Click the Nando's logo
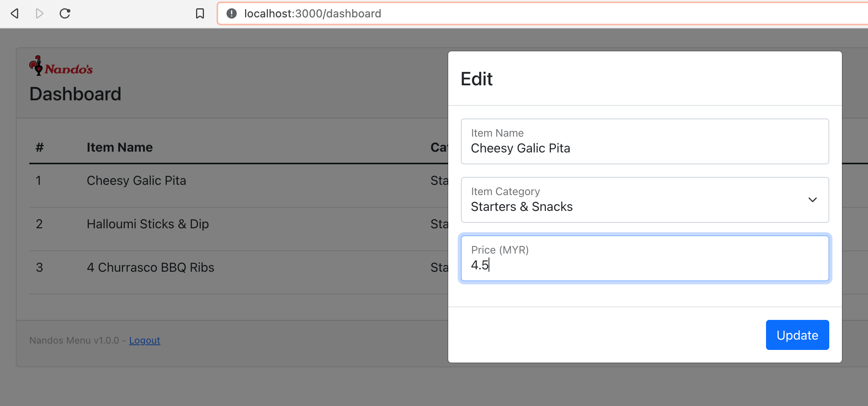The width and height of the screenshot is (868, 406). point(61,66)
